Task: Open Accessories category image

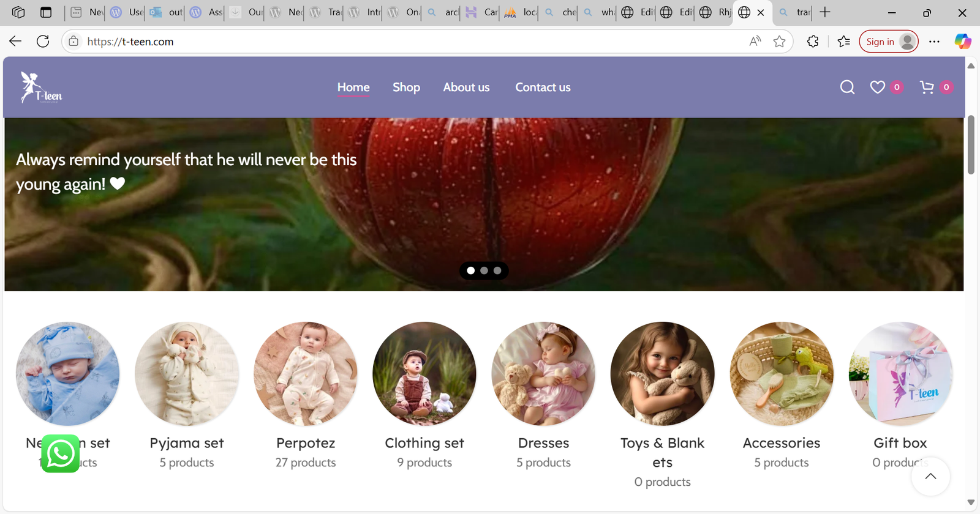Action: 782,374
